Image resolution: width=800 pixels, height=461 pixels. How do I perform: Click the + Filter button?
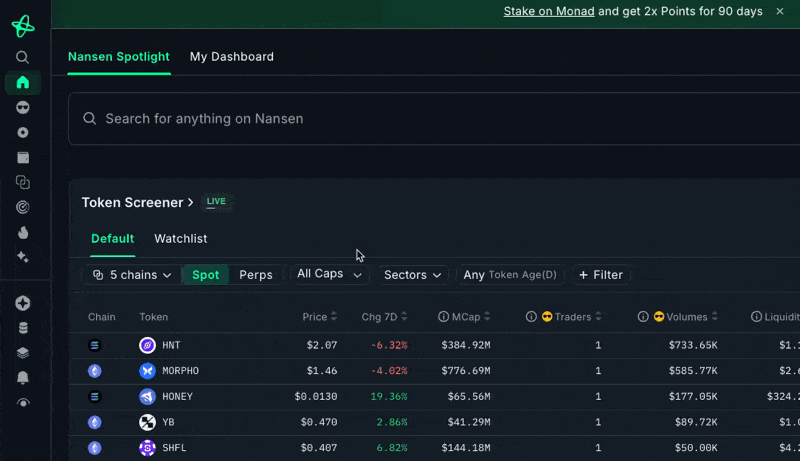pyautogui.click(x=600, y=275)
